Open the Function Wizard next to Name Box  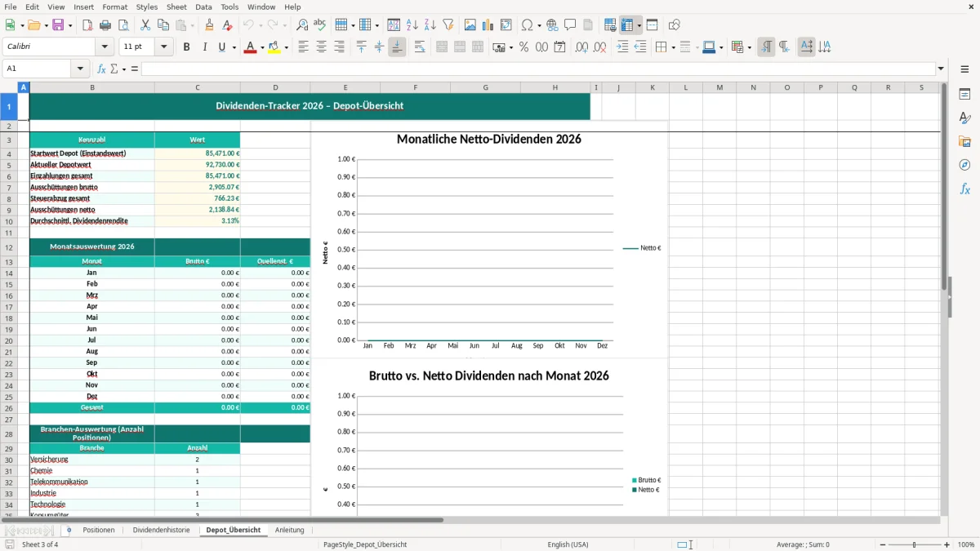tap(102, 69)
